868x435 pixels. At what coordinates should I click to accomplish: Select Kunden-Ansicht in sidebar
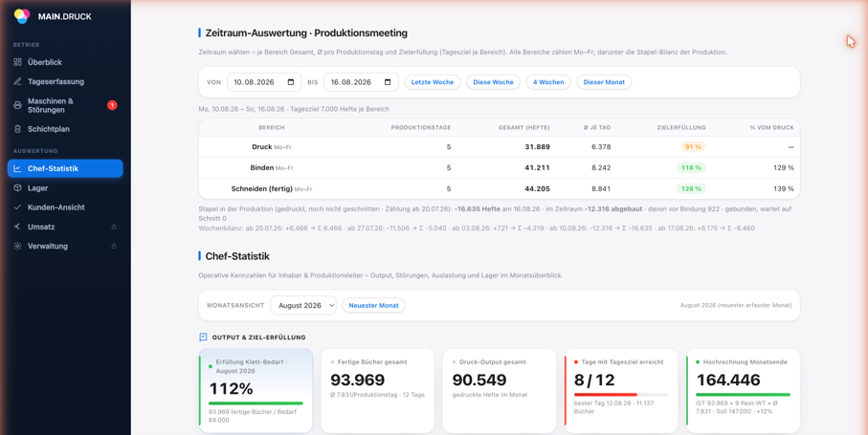coord(65,207)
